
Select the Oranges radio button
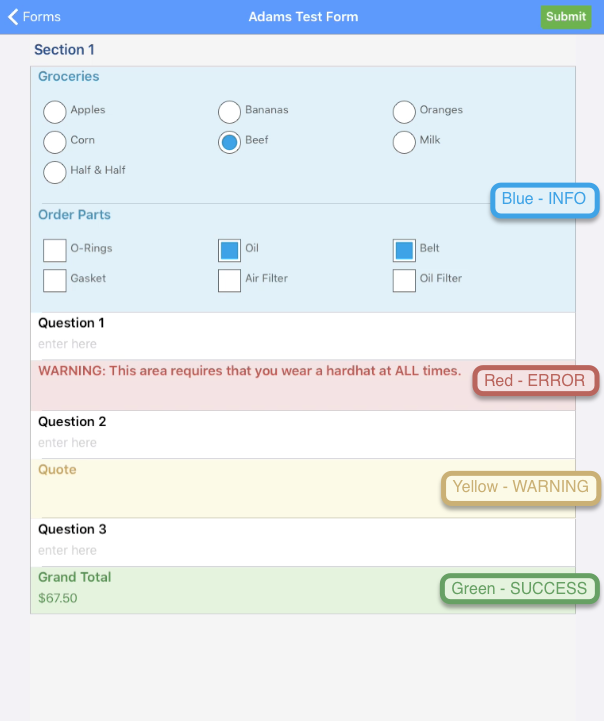pos(404,111)
